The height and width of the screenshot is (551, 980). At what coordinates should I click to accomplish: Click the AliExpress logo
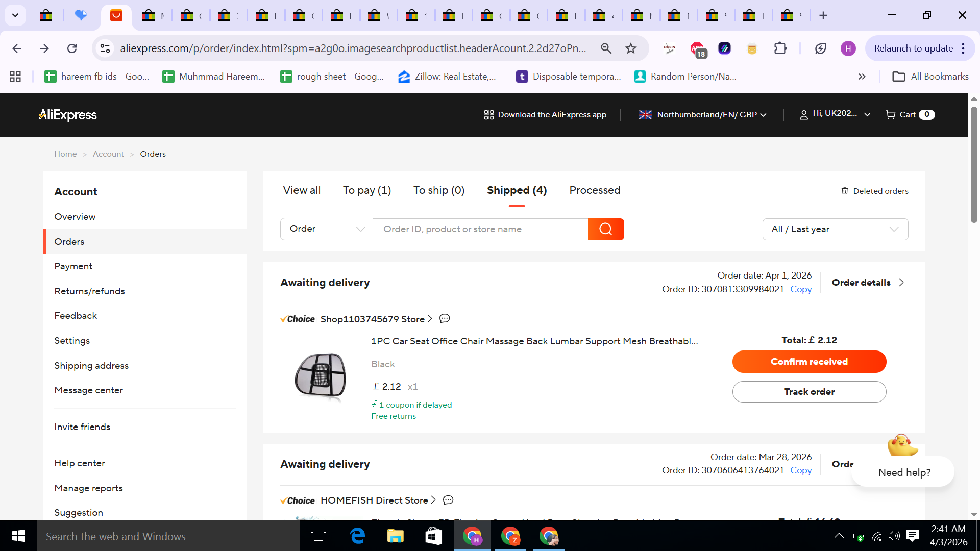(68, 115)
